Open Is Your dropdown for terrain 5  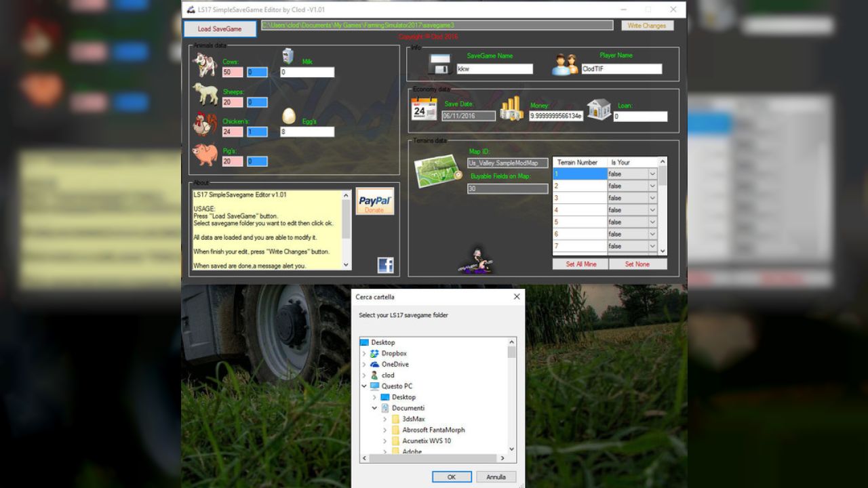652,222
